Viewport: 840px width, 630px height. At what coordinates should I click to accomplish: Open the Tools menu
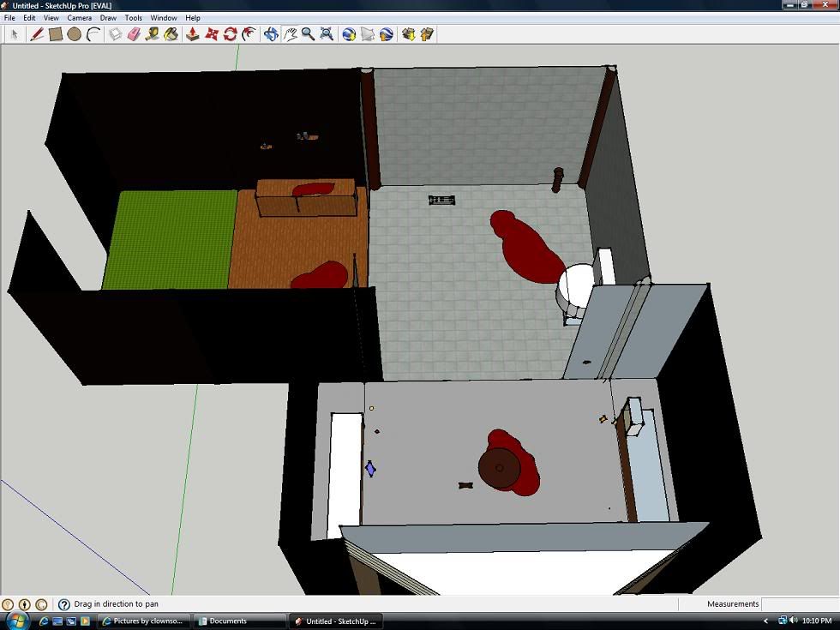tap(134, 18)
